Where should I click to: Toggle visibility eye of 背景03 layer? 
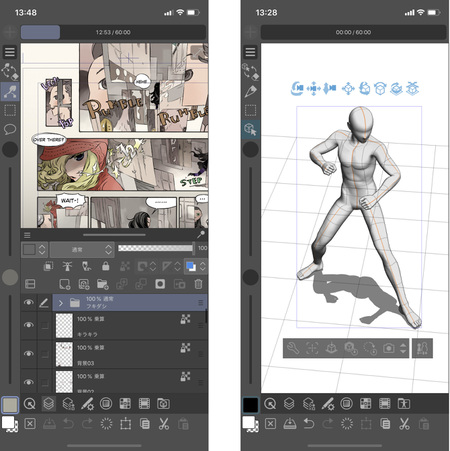tap(29, 354)
